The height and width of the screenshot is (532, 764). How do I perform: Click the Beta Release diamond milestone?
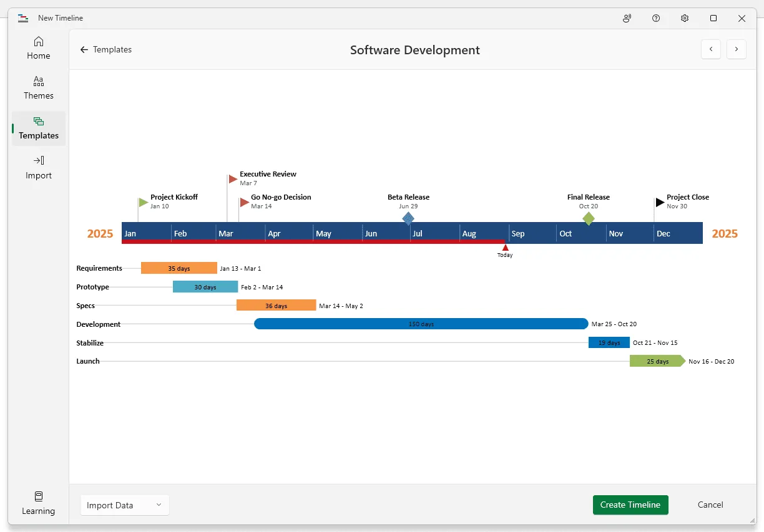(x=408, y=218)
